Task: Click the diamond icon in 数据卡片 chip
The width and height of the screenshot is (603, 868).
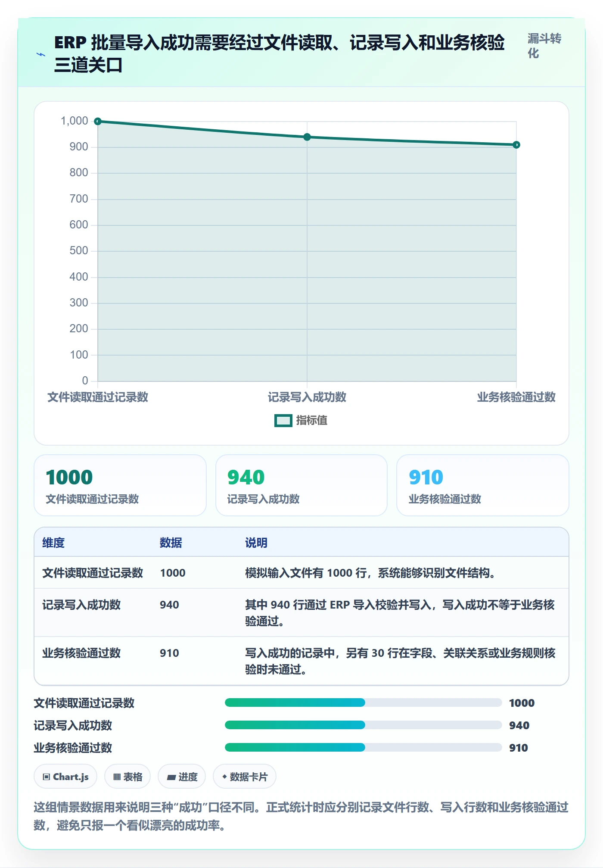Action: 224,777
